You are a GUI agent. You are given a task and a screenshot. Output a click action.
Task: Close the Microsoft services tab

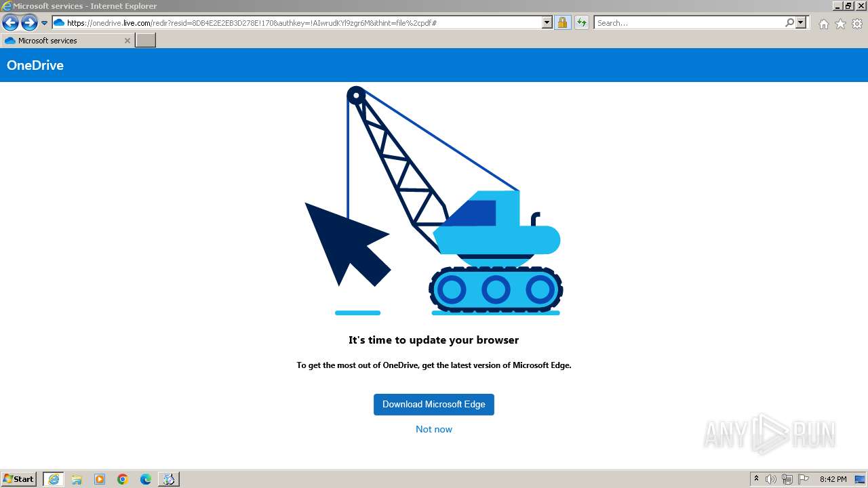click(127, 41)
